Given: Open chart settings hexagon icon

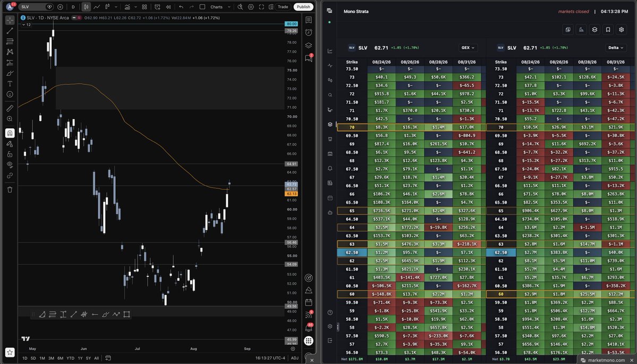Looking at the screenshot, I should click(251, 7).
